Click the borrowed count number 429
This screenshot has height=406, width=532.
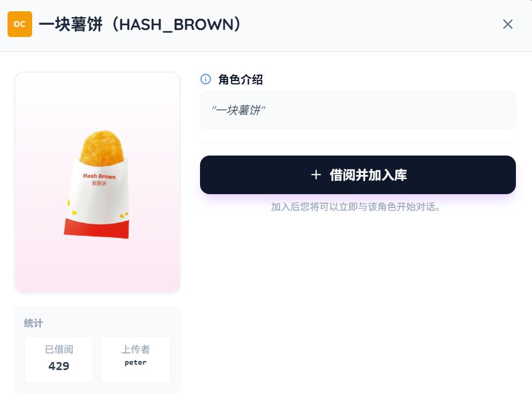click(x=58, y=366)
